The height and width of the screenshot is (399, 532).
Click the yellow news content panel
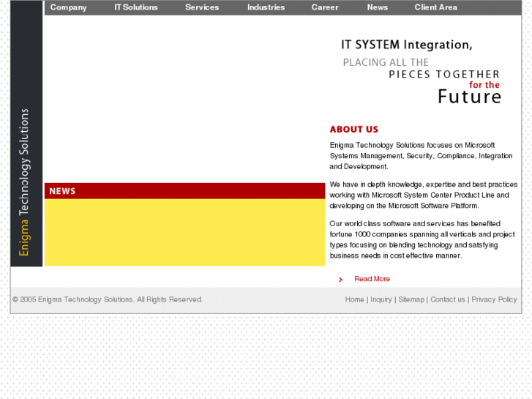184,232
